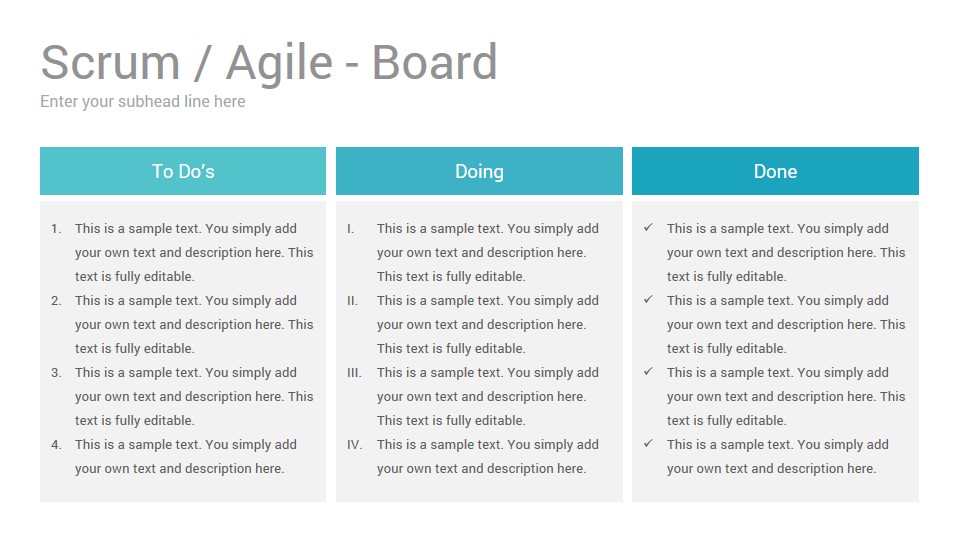Click the To Do's column header
The image size is (960, 540).
coord(183,171)
